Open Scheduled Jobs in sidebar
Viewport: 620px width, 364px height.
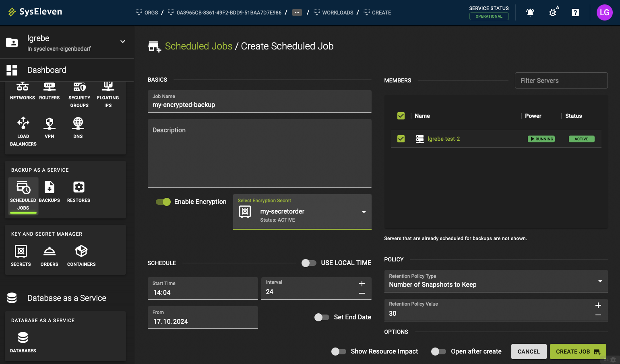[x=23, y=196]
